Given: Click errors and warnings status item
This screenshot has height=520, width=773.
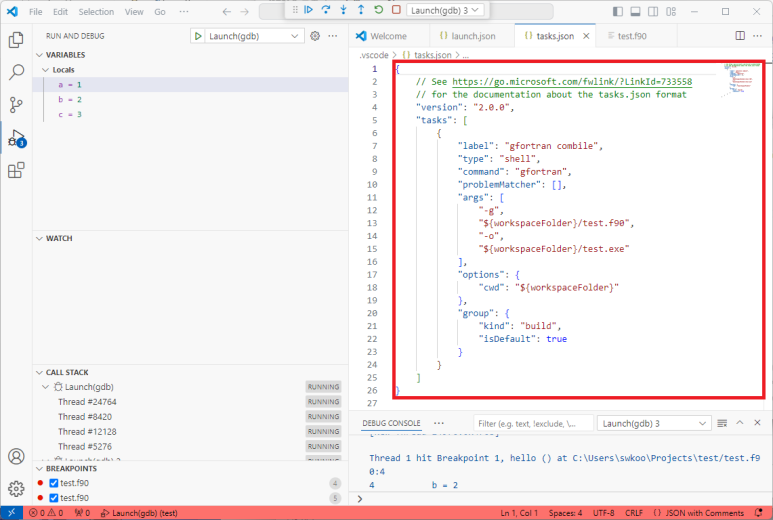Looking at the screenshot, I should coord(46,513).
